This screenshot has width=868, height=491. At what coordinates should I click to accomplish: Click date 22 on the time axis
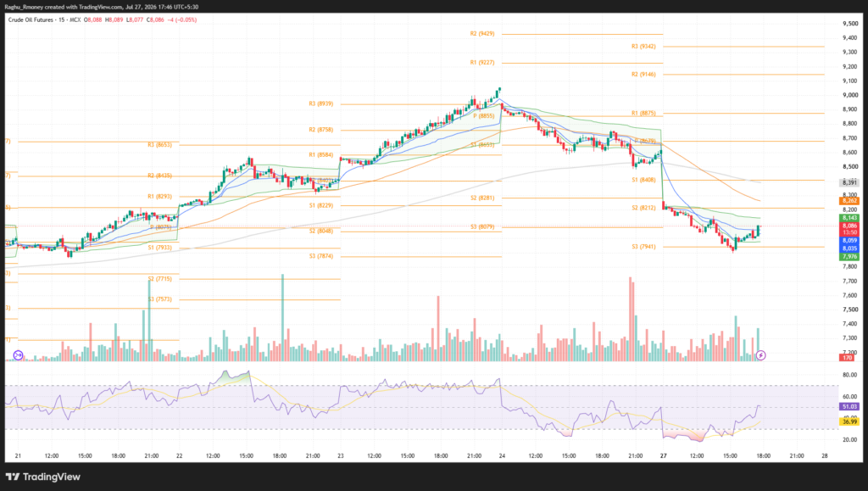(x=180, y=456)
